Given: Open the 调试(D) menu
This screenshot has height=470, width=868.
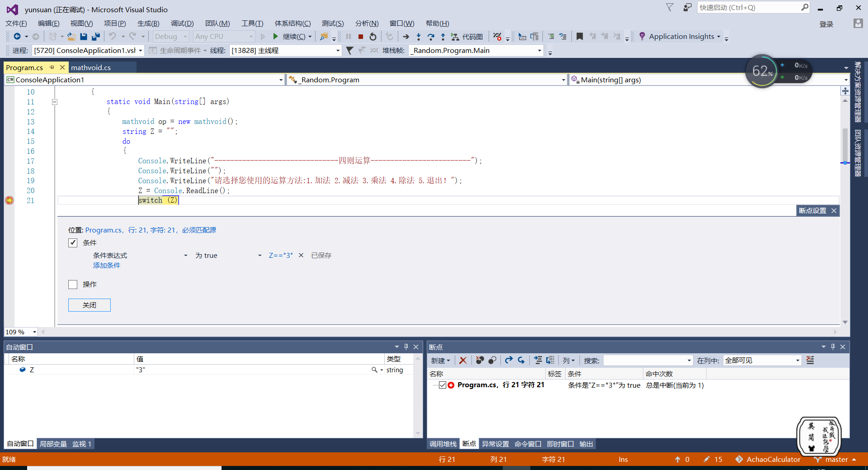Looking at the screenshot, I should pos(182,24).
